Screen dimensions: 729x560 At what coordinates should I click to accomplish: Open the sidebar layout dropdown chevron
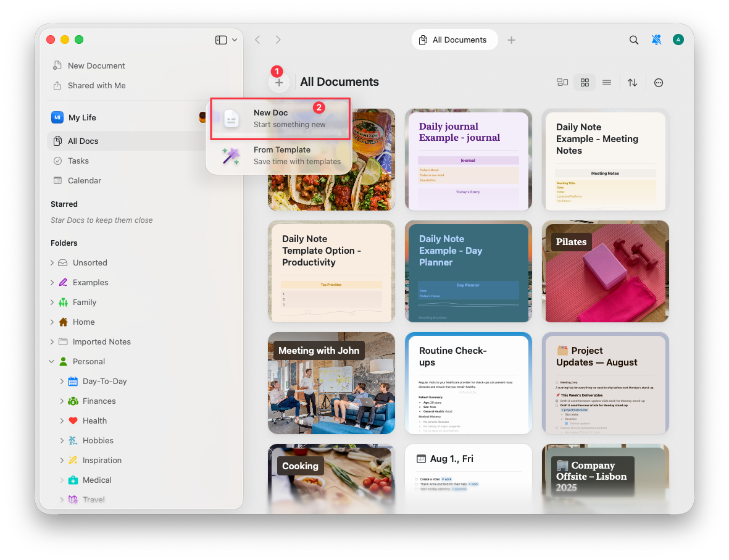point(233,39)
